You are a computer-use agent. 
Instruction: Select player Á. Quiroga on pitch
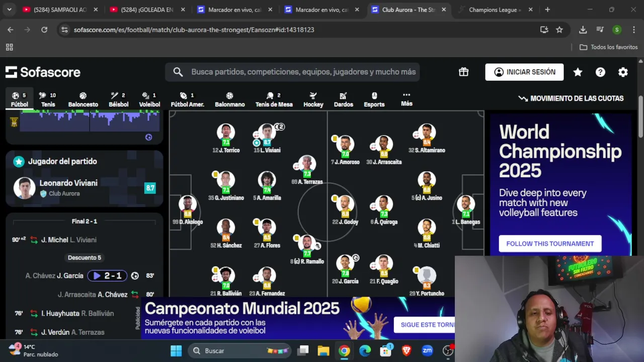point(384,210)
